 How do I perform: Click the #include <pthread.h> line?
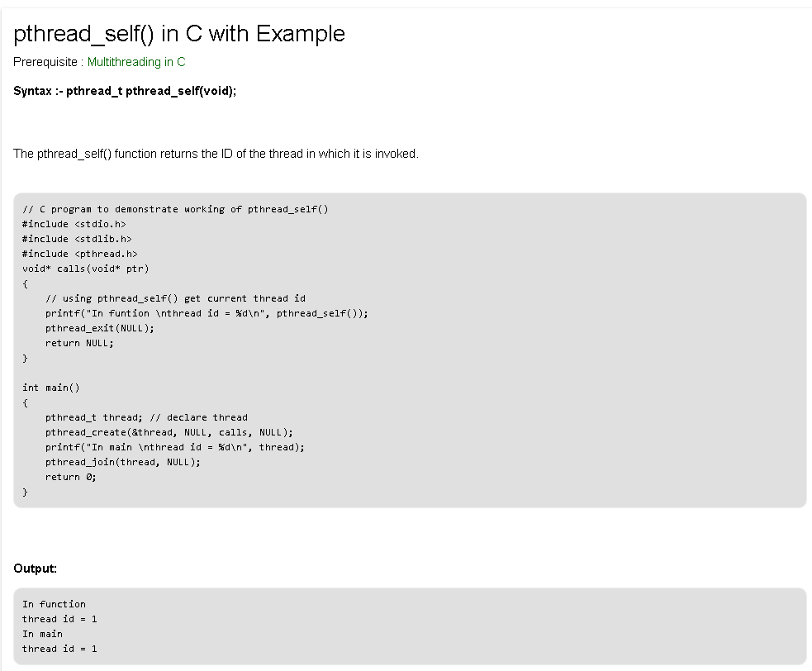tap(79, 254)
